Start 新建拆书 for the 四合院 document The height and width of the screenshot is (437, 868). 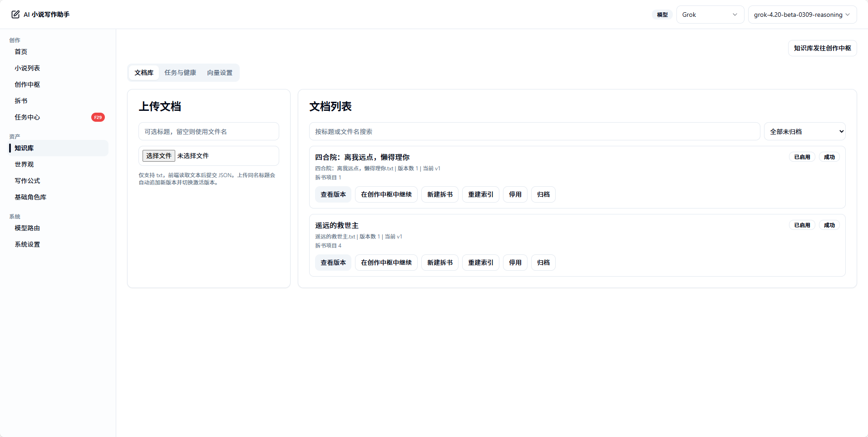click(439, 194)
